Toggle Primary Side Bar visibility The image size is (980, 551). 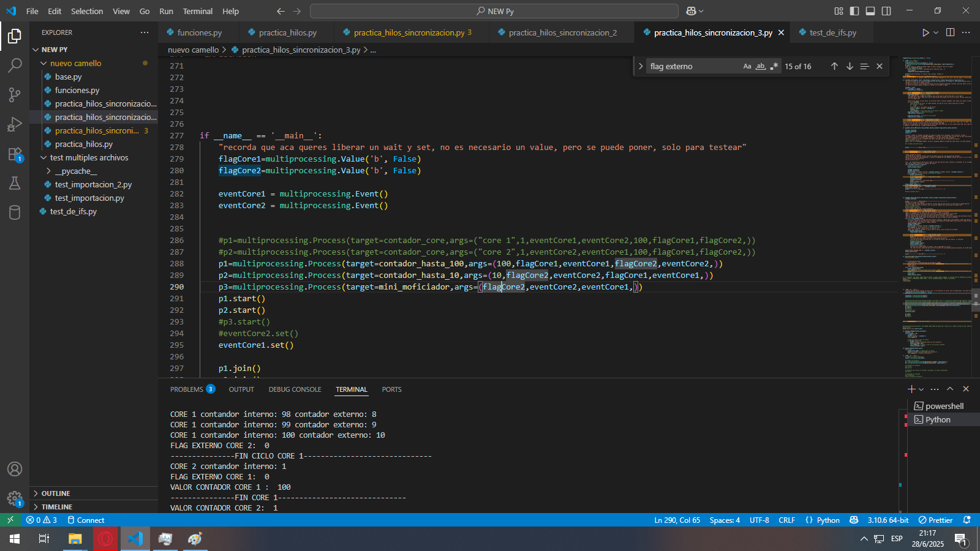tap(854, 11)
